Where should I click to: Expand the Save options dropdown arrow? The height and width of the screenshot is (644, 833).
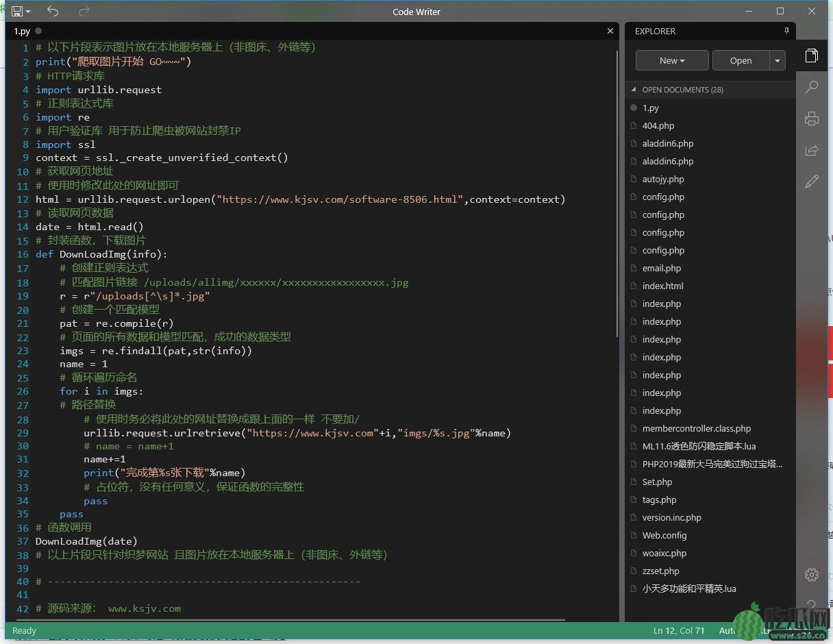pyautogui.click(x=28, y=12)
